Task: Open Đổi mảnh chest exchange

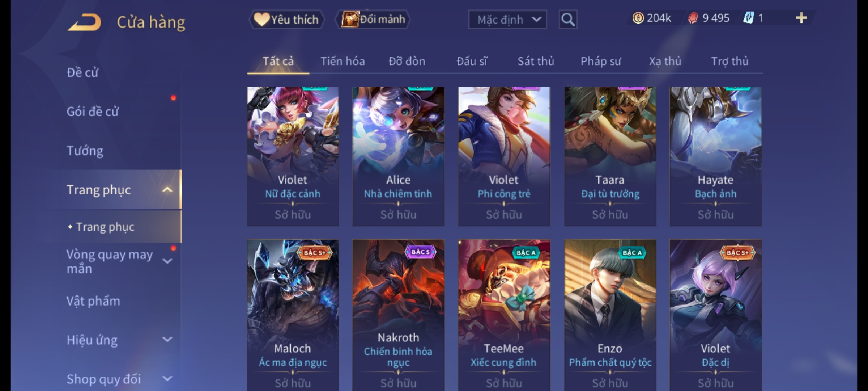Action: coord(373,19)
